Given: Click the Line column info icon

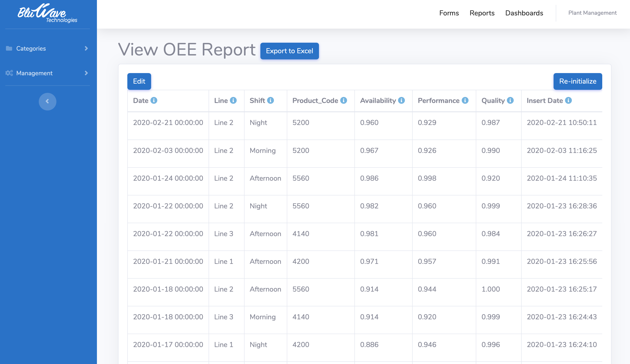Looking at the screenshot, I should click(x=233, y=100).
